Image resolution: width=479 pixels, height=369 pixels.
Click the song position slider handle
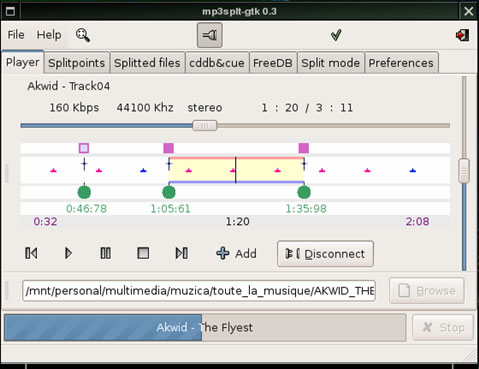205,126
